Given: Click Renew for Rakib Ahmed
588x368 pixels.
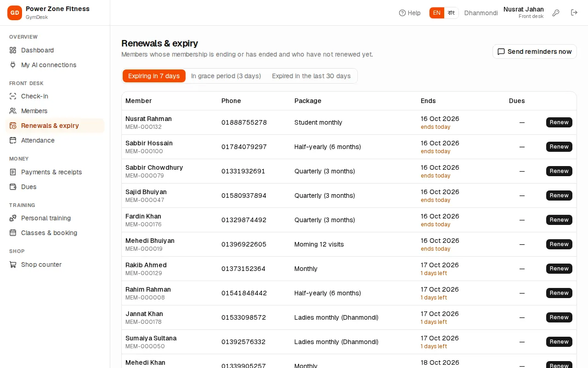Looking at the screenshot, I should (559, 269).
